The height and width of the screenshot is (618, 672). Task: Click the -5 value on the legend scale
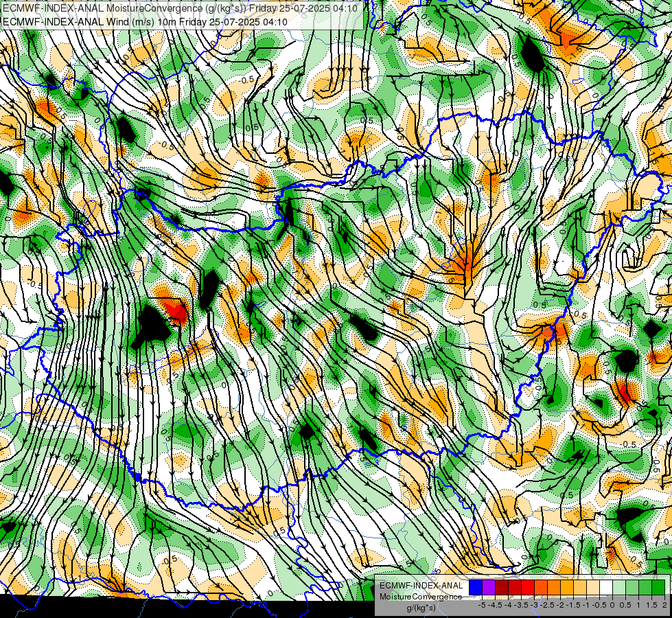coord(482,605)
